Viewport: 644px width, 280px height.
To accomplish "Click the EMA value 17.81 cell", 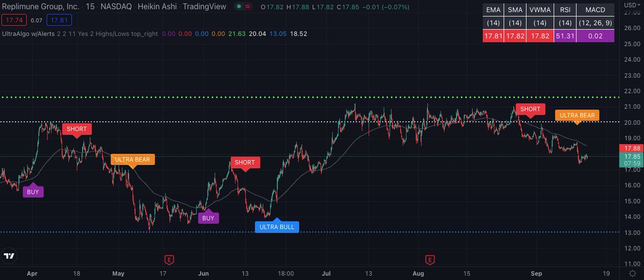I will (492, 36).
